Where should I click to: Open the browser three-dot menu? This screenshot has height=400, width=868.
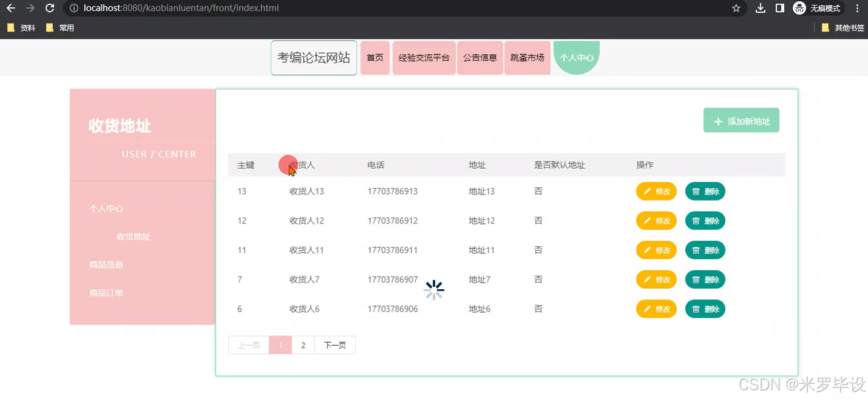857,8
